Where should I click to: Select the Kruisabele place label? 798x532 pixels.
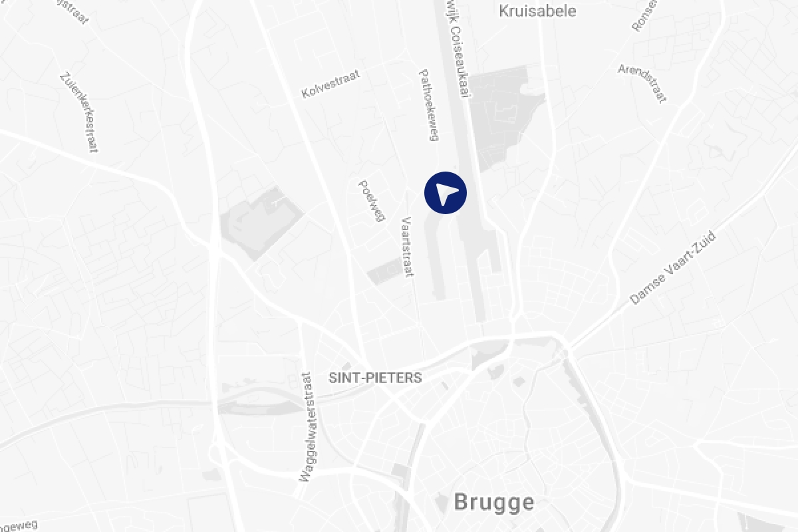537,11
